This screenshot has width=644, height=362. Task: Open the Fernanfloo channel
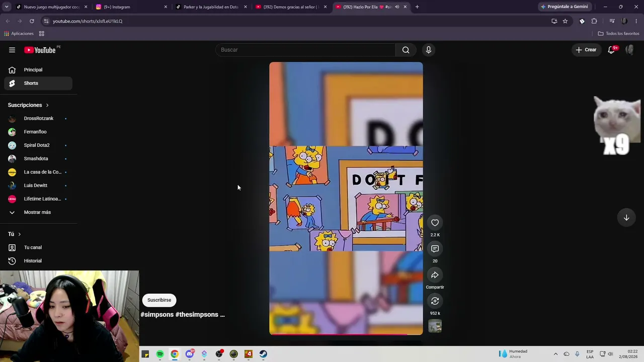click(38, 132)
